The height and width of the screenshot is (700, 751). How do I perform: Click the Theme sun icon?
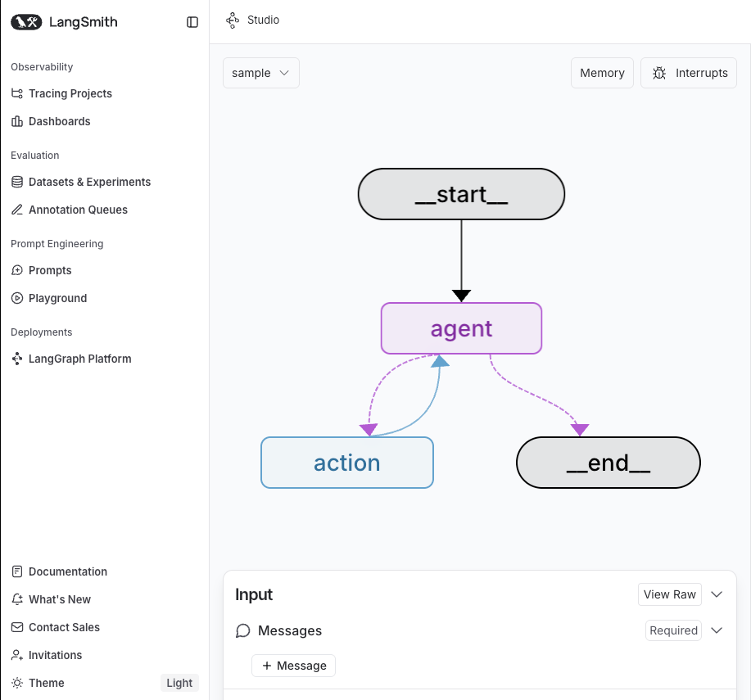point(17,683)
